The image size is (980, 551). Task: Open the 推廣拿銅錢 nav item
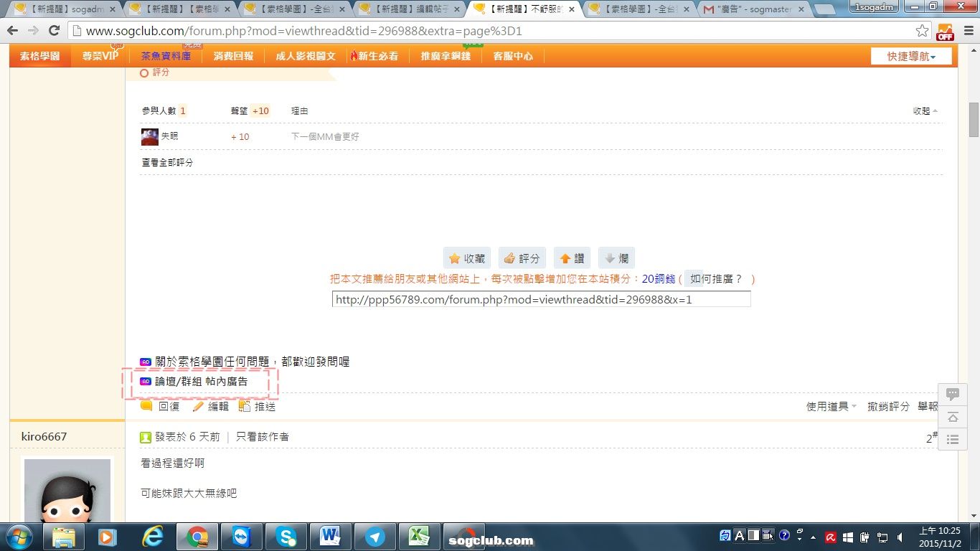point(446,56)
